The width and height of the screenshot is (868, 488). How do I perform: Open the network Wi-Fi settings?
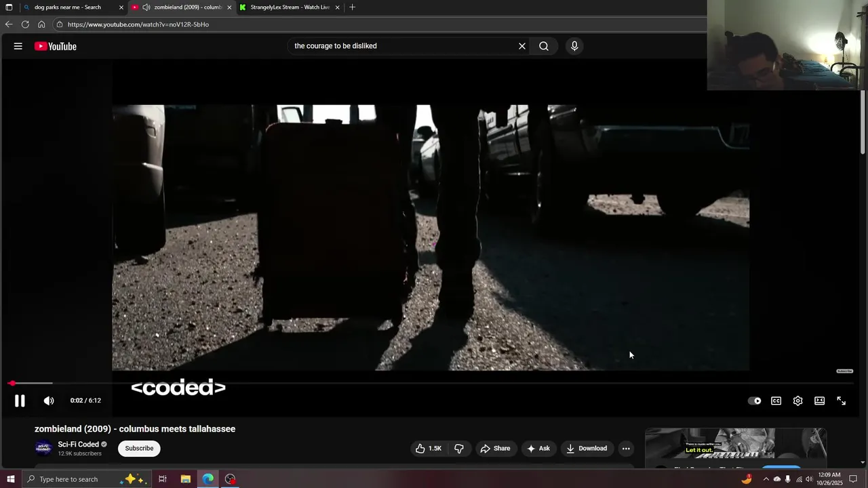tap(799, 479)
